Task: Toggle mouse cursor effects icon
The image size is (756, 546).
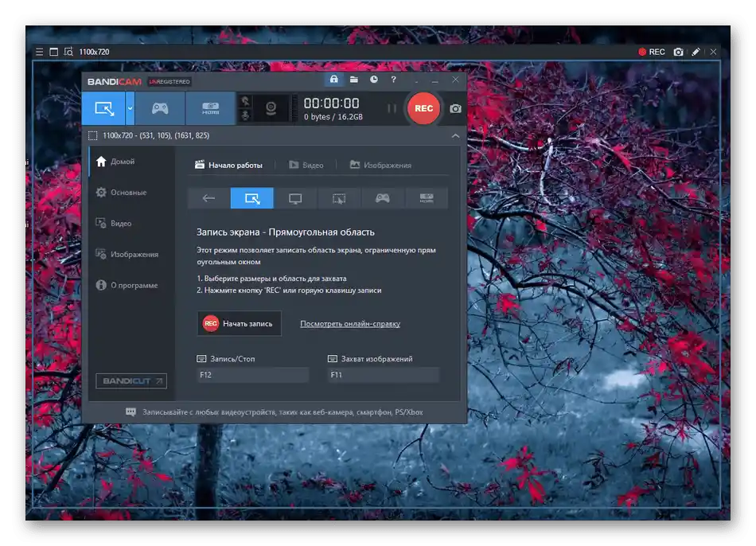Action: coord(245,101)
